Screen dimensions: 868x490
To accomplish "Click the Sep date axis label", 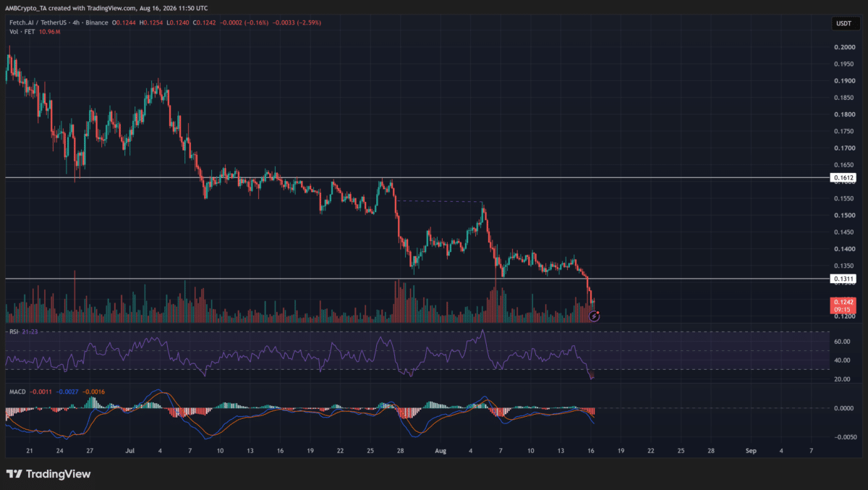I will click(x=751, y=450).
